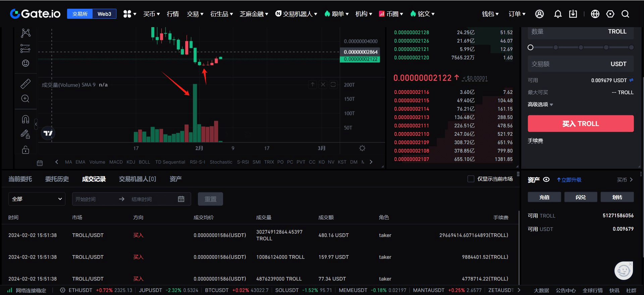This screenshot has height=295, width=644.
Task: Click the 买入 TROLL buy button
Action: pos(581,124)
